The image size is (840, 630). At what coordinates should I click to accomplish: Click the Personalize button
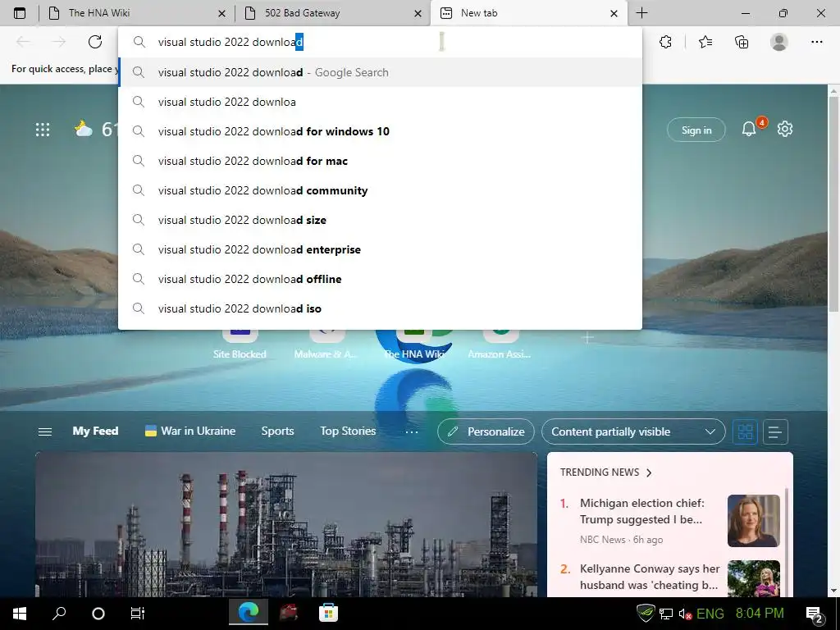coord(486,431)
